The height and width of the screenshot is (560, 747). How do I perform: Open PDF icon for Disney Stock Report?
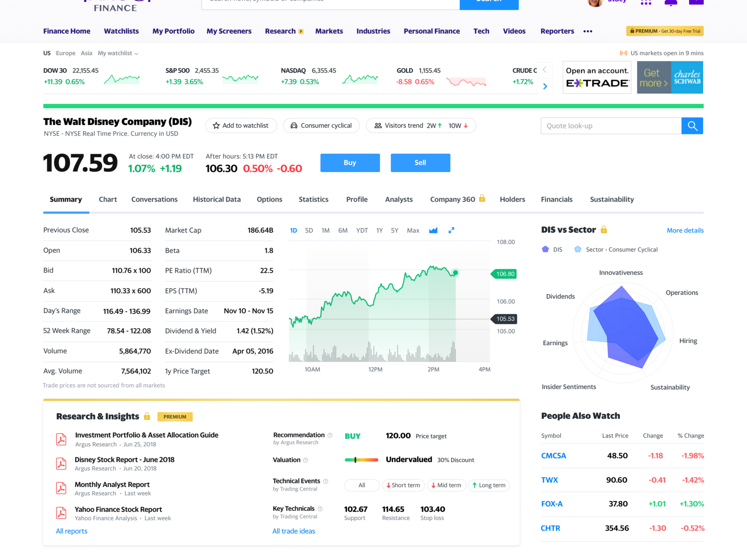pyautogui.click(x=61, y=463)
